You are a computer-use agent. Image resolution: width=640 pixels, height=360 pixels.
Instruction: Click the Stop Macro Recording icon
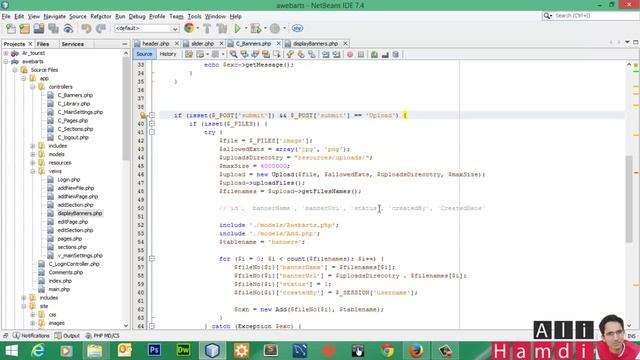pos(361,54)
